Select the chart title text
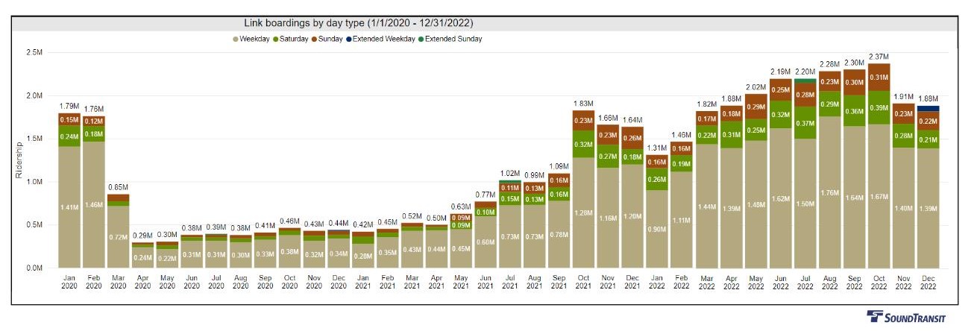The width and height of the screenshot is (980, 331). pos(358,23)
